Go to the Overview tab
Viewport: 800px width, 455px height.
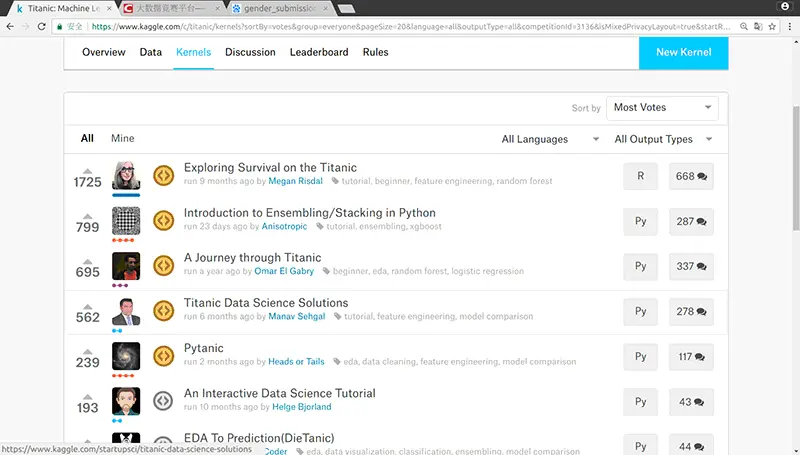point(104,52)
